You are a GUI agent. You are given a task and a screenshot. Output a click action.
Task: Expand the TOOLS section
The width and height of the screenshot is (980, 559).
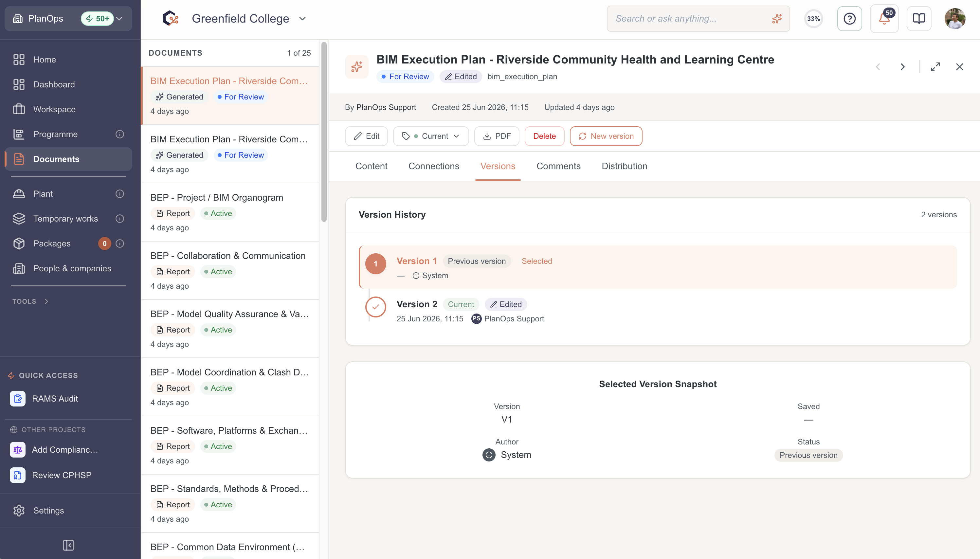tap(30, 301)
